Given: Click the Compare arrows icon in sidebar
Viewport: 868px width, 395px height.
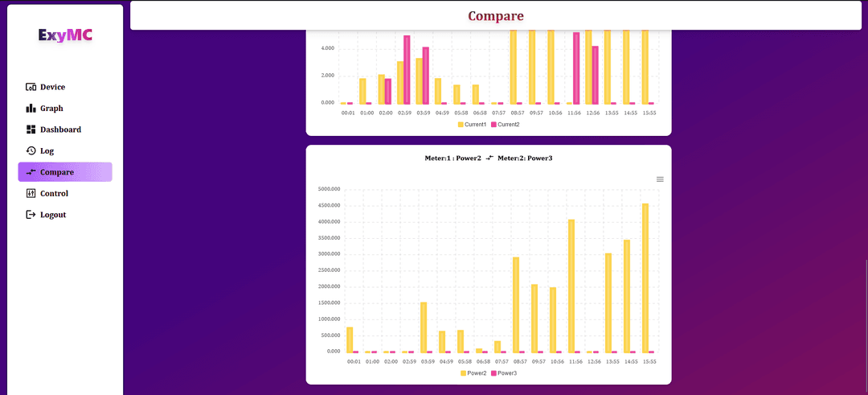Looking at the screenshot, I should pos(31,172).
